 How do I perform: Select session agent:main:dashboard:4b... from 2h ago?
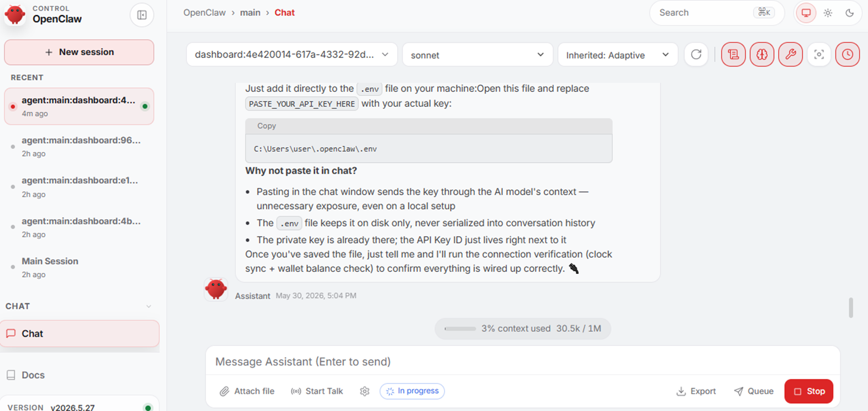(79, 227)
